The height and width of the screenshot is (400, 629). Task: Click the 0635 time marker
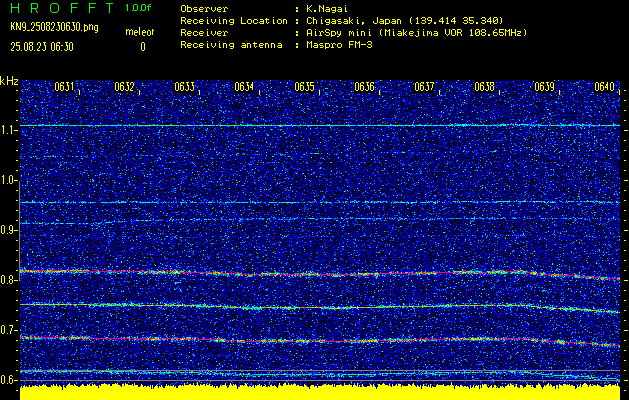pyautogui.click(x=304, y=87)
